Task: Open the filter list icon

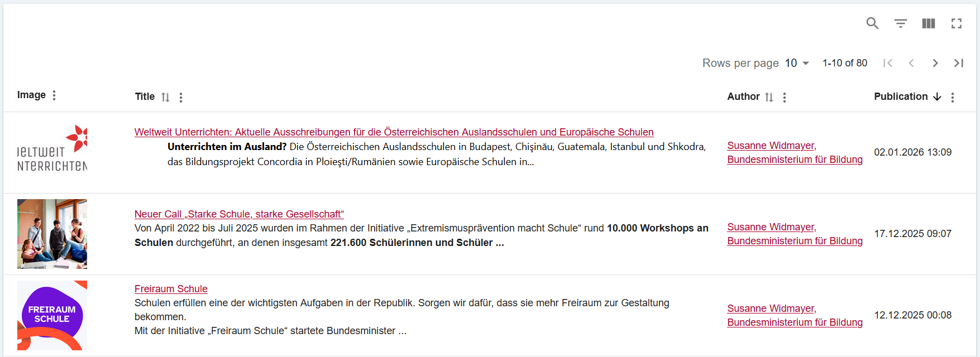Action: click(x=901, y=23)
